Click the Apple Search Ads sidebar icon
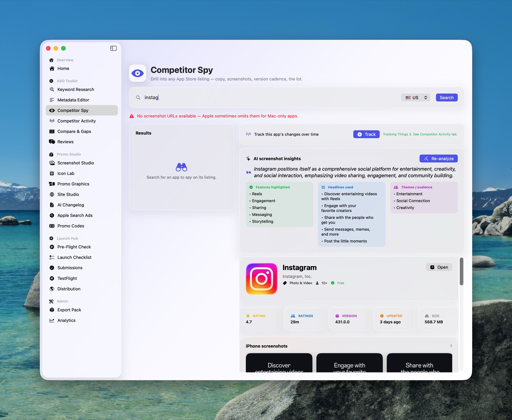 [52, 216]
